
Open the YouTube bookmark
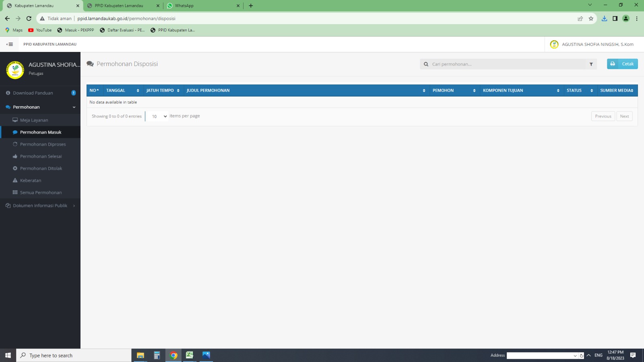pos(40,30)
